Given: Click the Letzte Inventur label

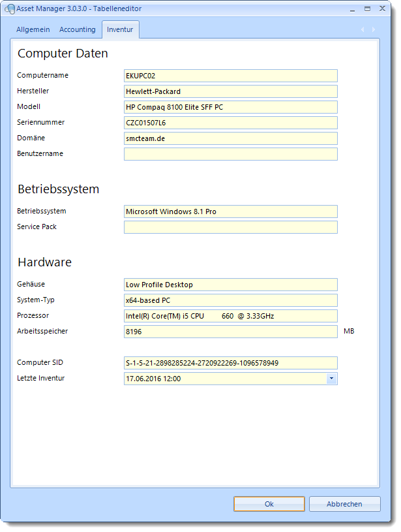Looking at the screenshot, I should 40,378.
